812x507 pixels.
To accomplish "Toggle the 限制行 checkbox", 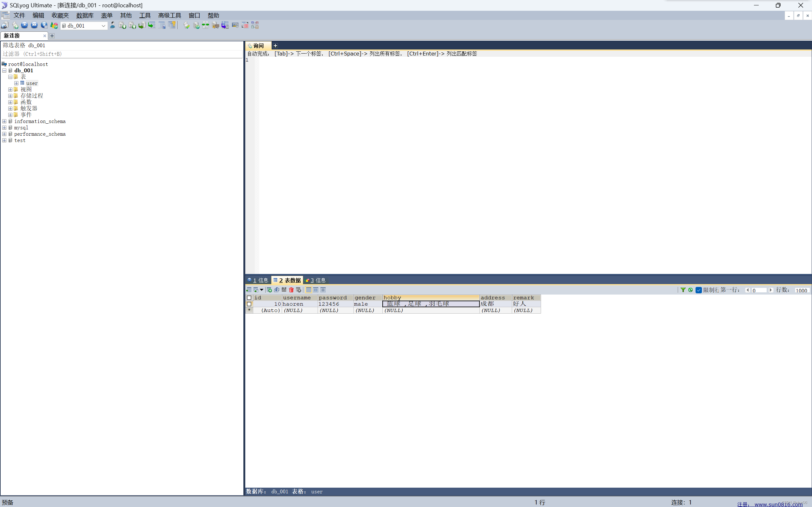I will pyautogui.click(x=698, y=290).
